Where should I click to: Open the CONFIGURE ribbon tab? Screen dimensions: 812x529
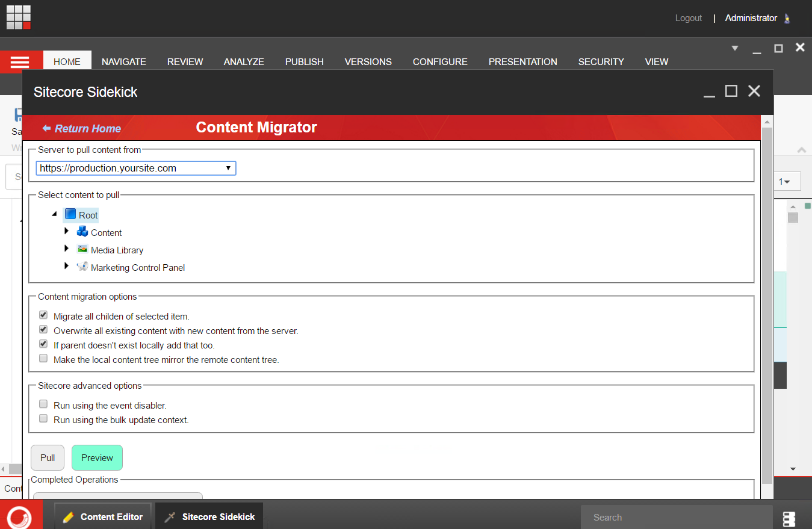440,61
